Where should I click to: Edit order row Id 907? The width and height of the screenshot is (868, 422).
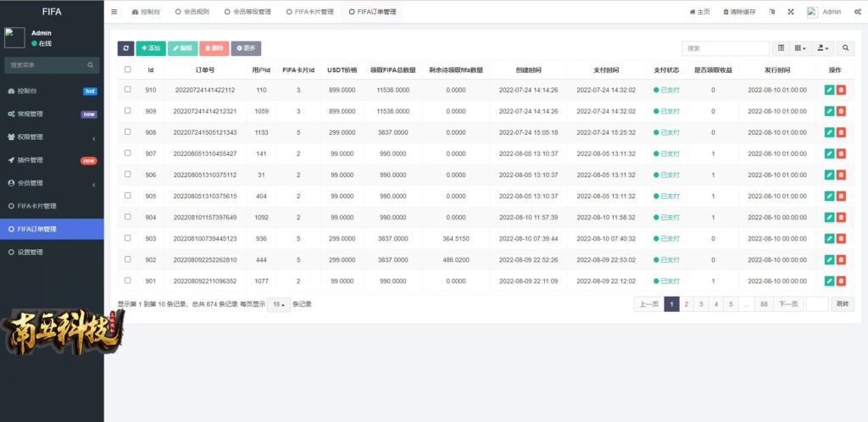pyautogui.click(x=829, y=153)
